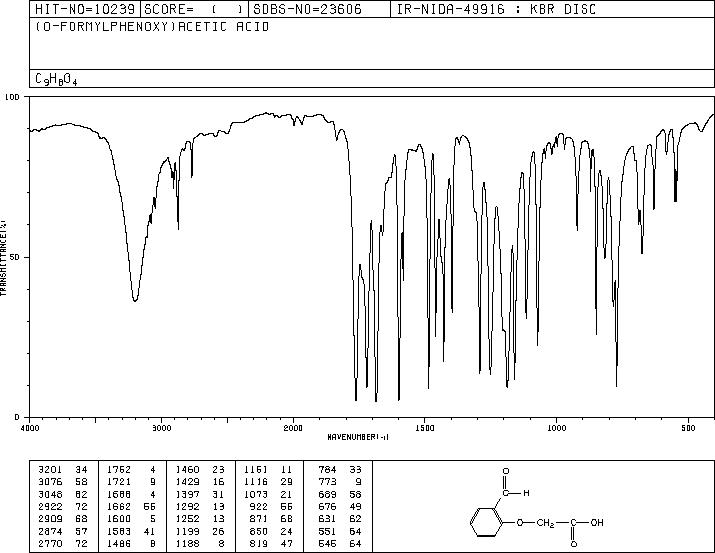Viewport: 715px width, 553px height.
Task: Click the 2000 tick label on wavenumber axis
Action: [x=293, y=428]
